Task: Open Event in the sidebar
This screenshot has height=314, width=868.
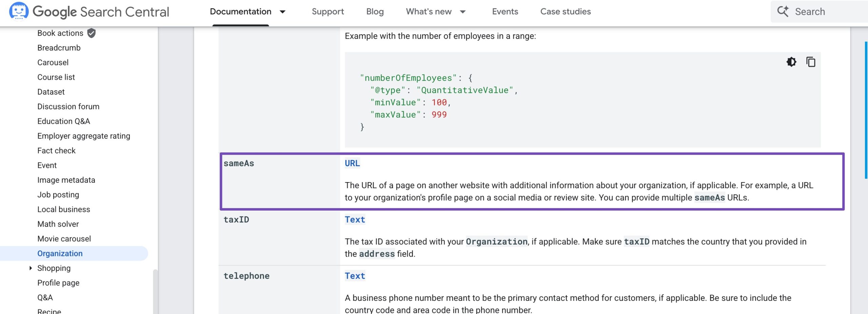Action: (x=47, y=165)
